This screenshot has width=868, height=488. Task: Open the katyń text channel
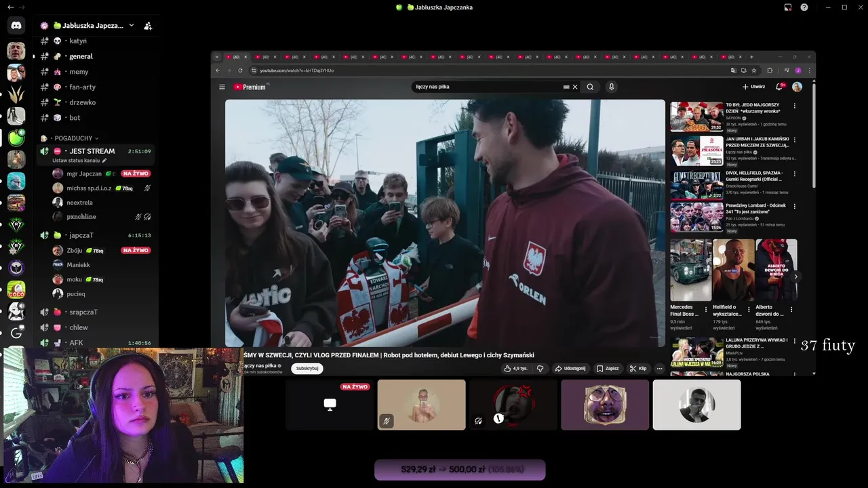pos(96,41)
